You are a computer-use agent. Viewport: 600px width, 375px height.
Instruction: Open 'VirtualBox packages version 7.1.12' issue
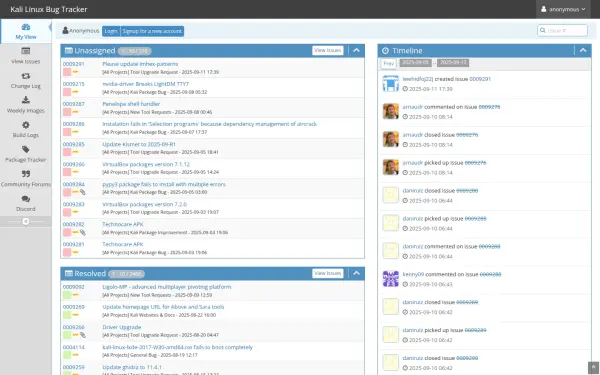coord(146,164)
